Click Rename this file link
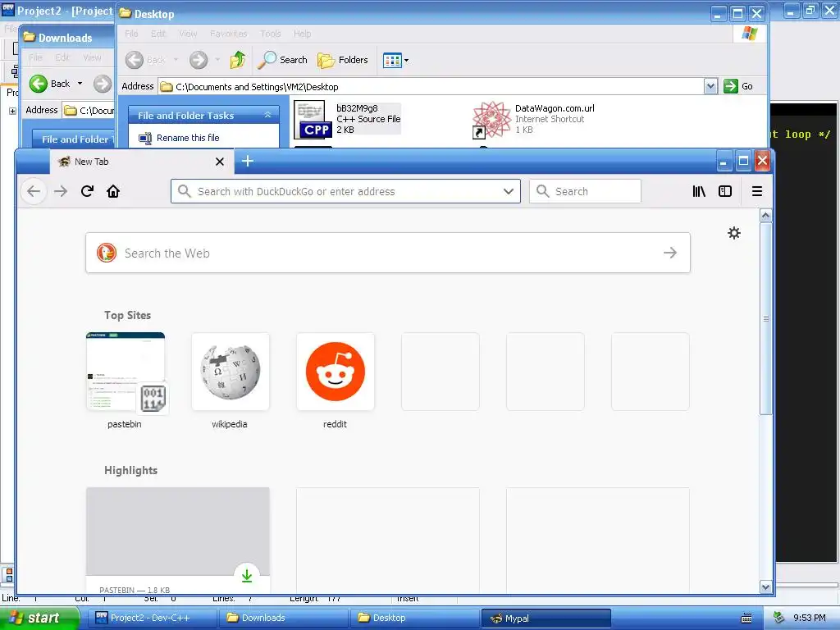 (188, 138)
